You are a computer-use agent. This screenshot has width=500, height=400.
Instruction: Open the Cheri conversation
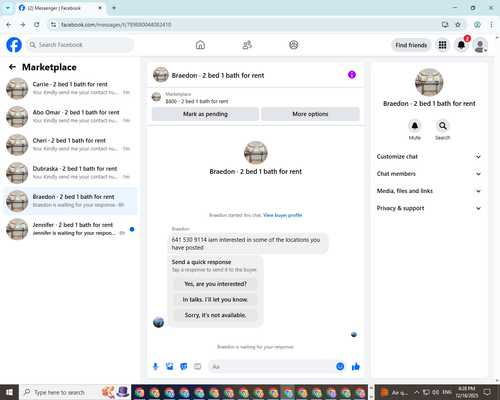(70, 145)
